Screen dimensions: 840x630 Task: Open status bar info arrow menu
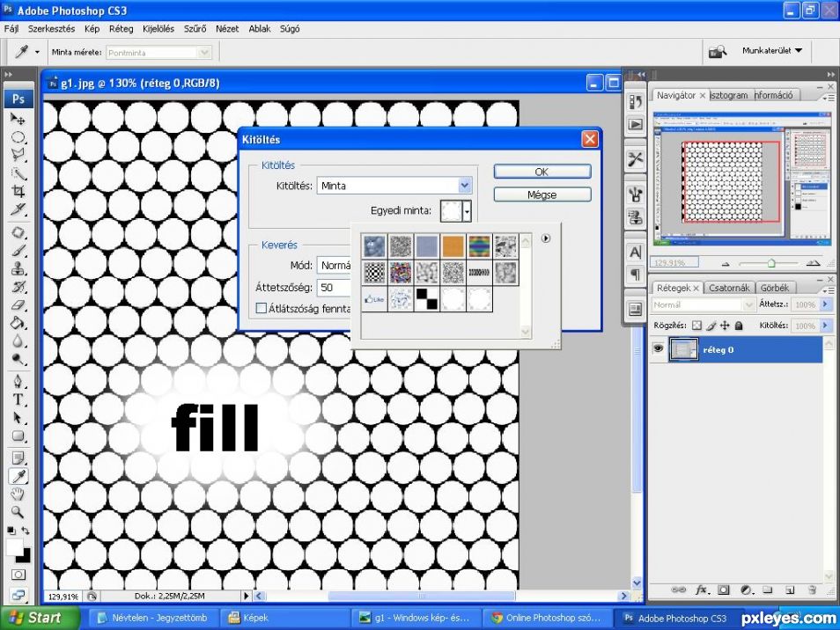pyautogui.click(x=247, y=596)
